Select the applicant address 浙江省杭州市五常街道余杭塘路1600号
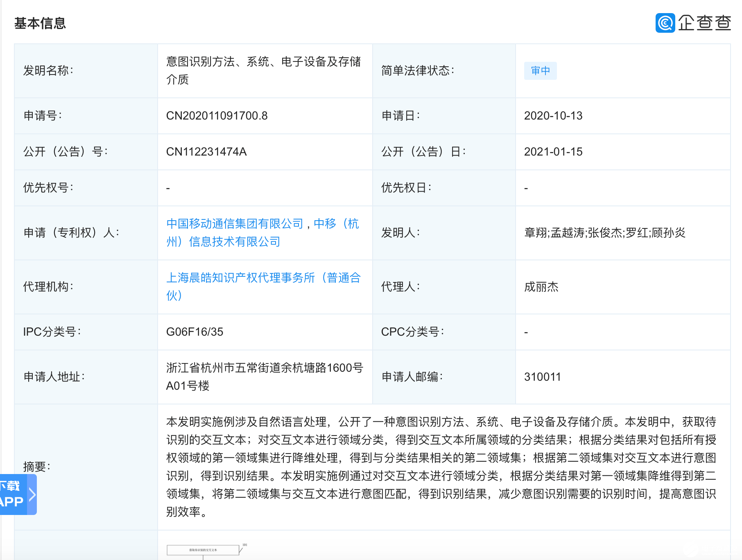The image size is (742, 560). (265, 377)
